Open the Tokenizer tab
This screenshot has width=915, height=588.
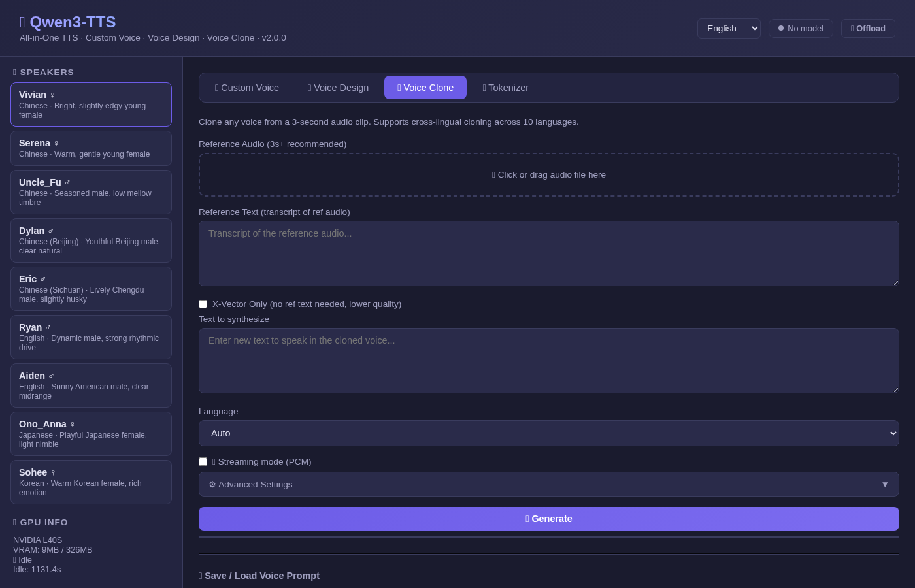pos(505,88)
